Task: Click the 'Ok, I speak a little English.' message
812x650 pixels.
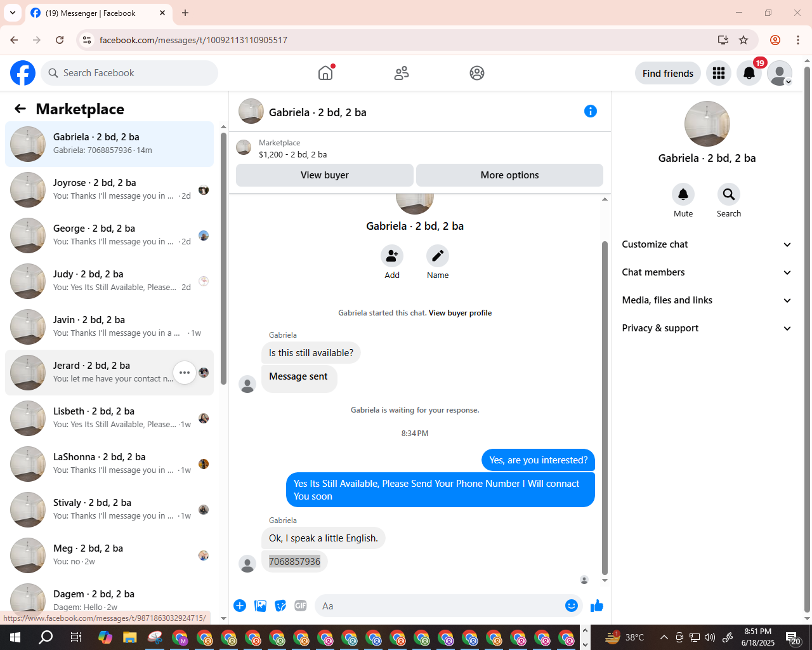Action: [x=324, y=538]
